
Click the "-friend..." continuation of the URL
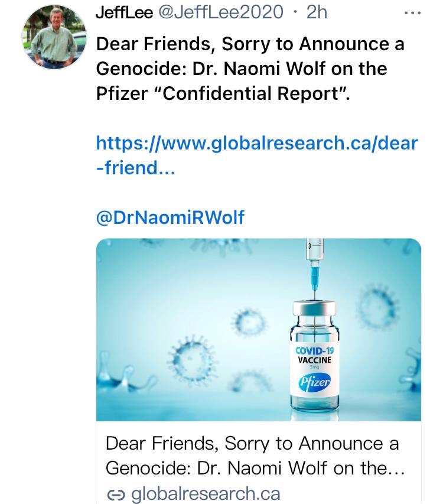[x=136, y=167]
